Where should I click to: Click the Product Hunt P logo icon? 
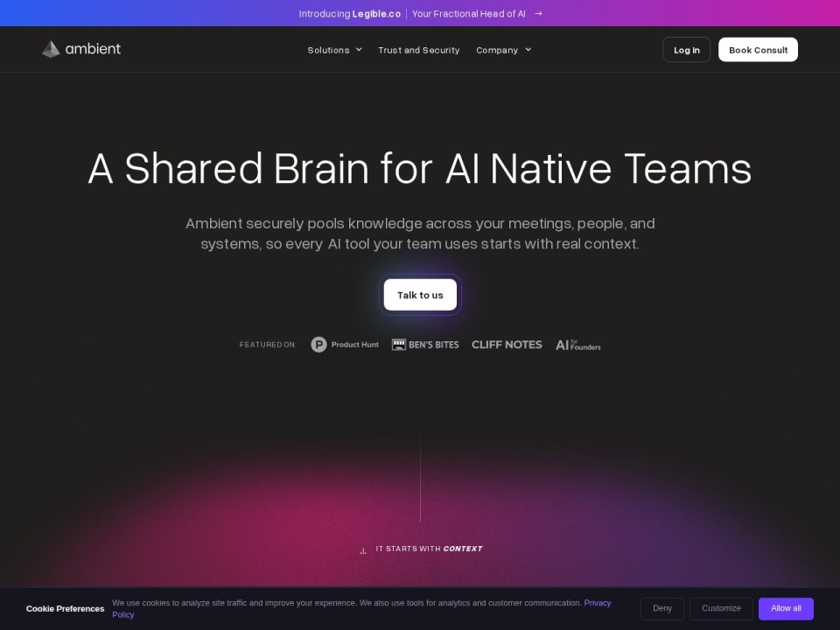click(x=318, y=345)
